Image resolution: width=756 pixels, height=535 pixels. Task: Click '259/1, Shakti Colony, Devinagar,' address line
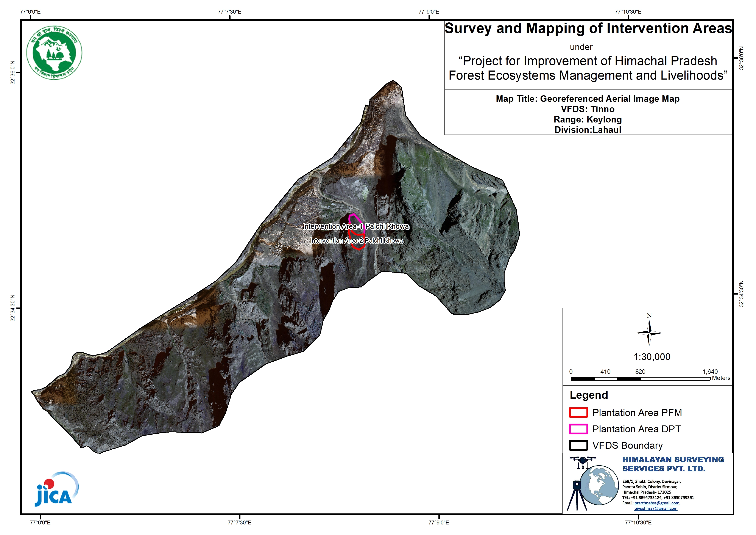(651, 482)
